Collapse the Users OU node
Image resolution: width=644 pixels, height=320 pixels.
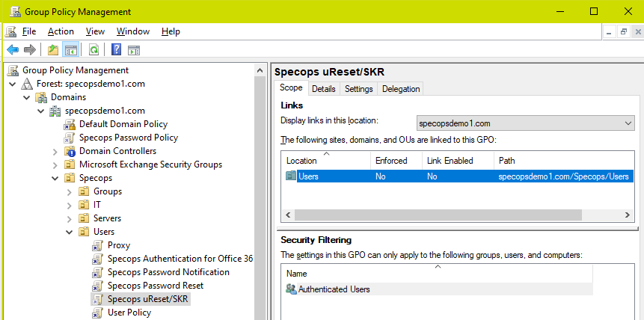69,232
